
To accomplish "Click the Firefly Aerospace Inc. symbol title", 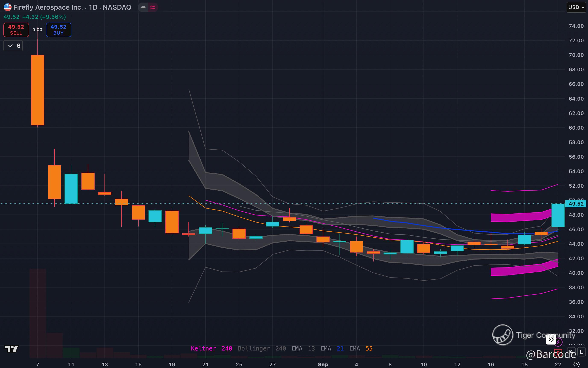I will click(48, 7).
